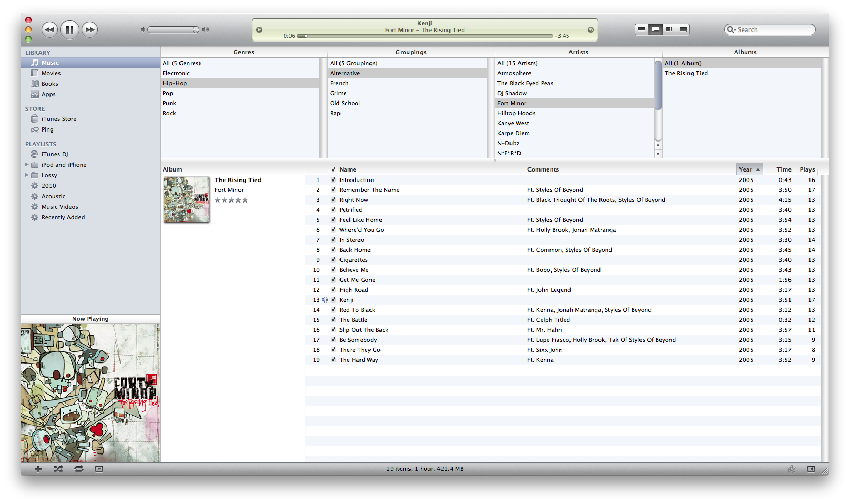The image size is (850, 504).
Task: Skip back to the previous track
Action: pos(49,29)
